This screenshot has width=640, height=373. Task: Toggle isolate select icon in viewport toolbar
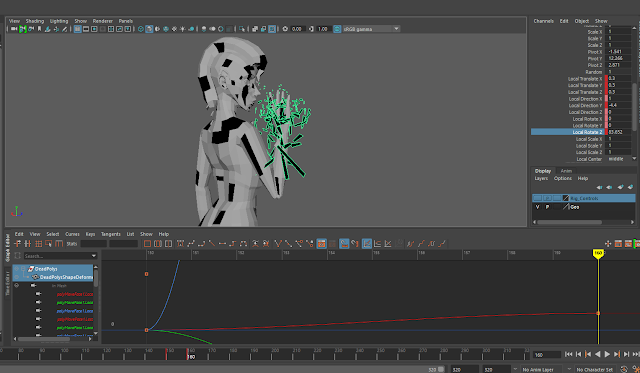click(242, 29)
